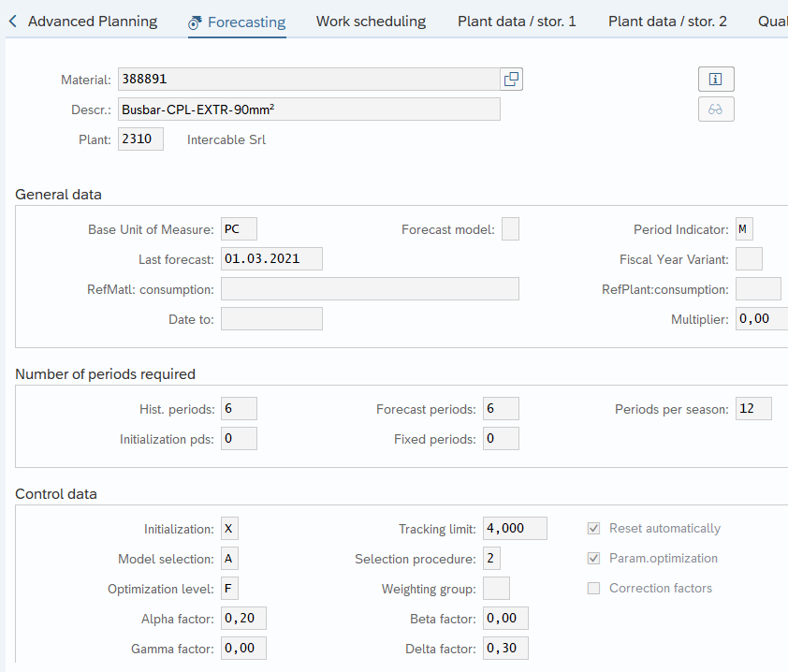This screenshot has height=672, width=788.
Task: Click the Forecast model field
Action: (x=510, y=229)
